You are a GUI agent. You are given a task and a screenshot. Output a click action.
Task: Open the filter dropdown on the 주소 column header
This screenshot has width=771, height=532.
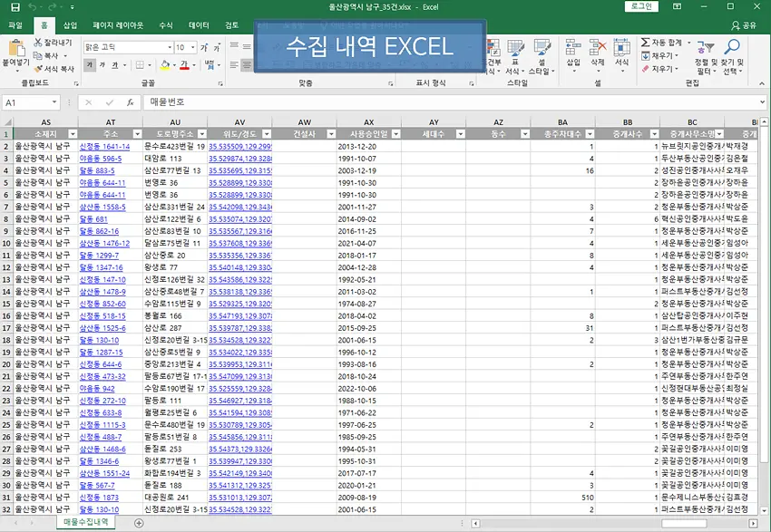tap(135, 134)
